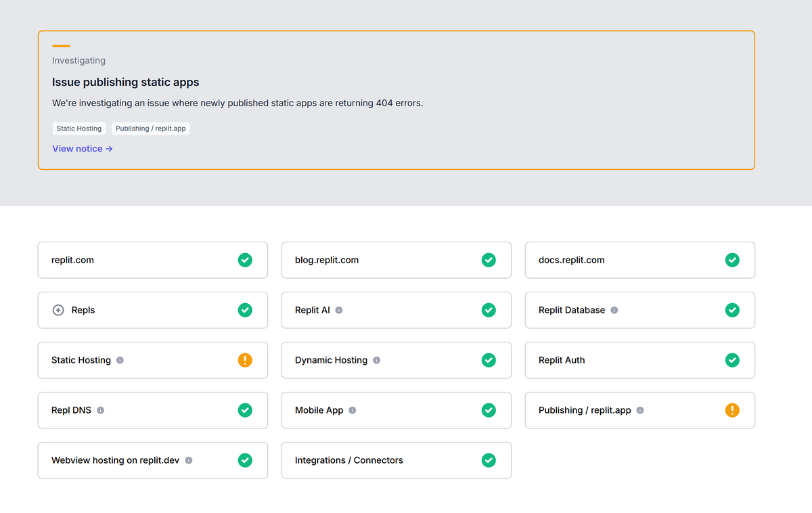
Task: Click the Dynamic Hosting label text
Action: [332, 360]
